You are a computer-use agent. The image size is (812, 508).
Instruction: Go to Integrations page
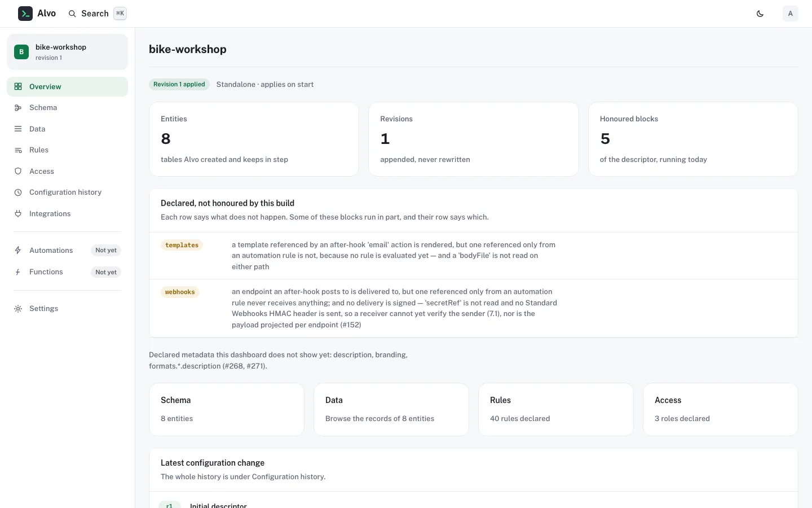pyautogui.click(x=67, y=213)
